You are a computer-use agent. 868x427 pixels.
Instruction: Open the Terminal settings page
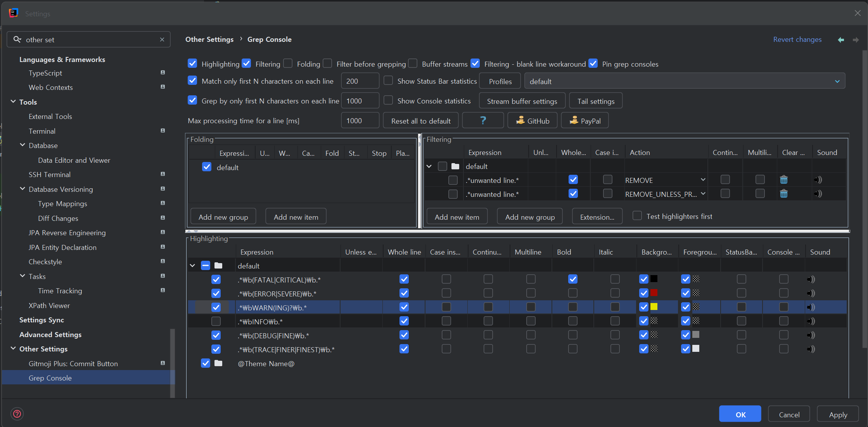click(42, 131)
